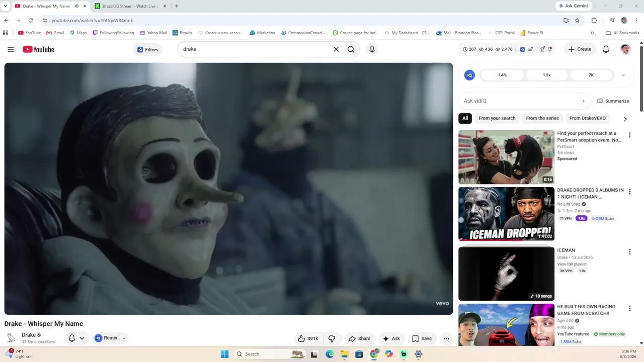Screen dimensions: 644x362
Task: Click the Create button
Action: (580, 49)
